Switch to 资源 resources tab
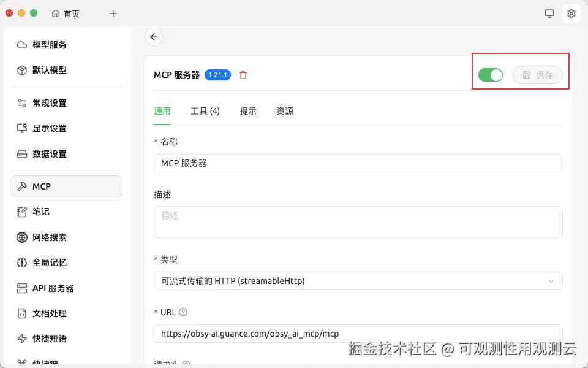588x368 pixels. pyautogui.click(x=285, y=111)
